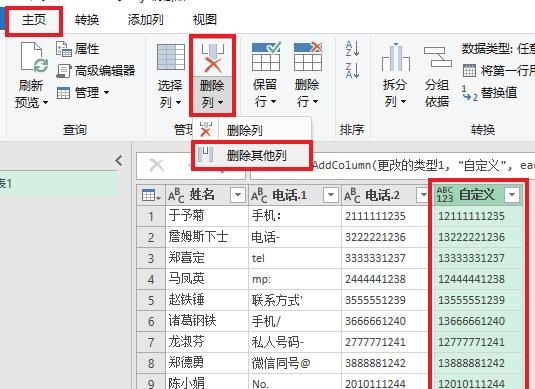This screenshot has height=389, width=535.
Task: Select the cell 龙淑芬
Action: click(x=207, y=342)
